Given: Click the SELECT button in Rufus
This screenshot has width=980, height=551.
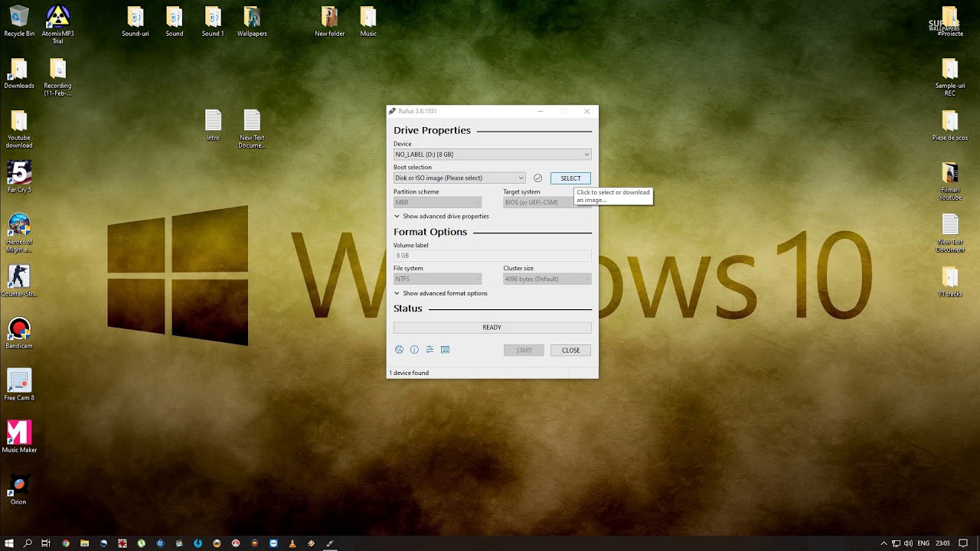Looking at the screenshot, I should [570, 178].
